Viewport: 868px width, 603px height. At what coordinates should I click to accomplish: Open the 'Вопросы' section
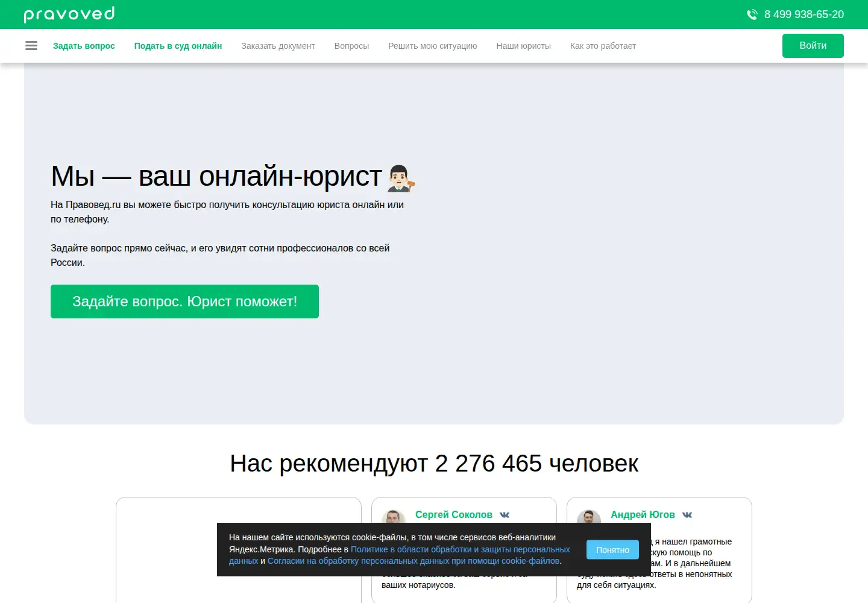click(351, 46)
